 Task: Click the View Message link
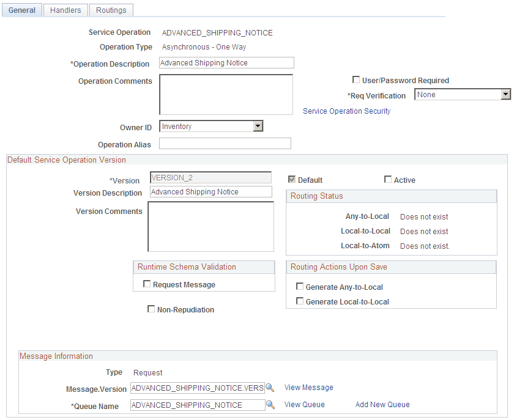pyautogui.click(x=308, y=387)
